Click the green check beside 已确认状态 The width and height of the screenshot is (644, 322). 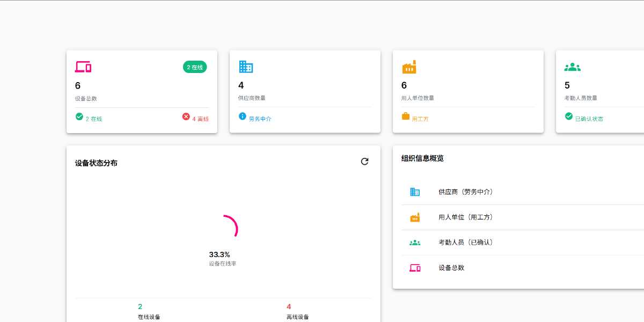coord(568,116)
